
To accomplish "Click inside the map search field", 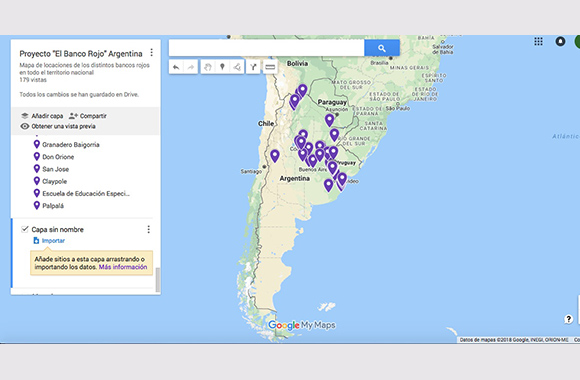I will tap(266, 48).
